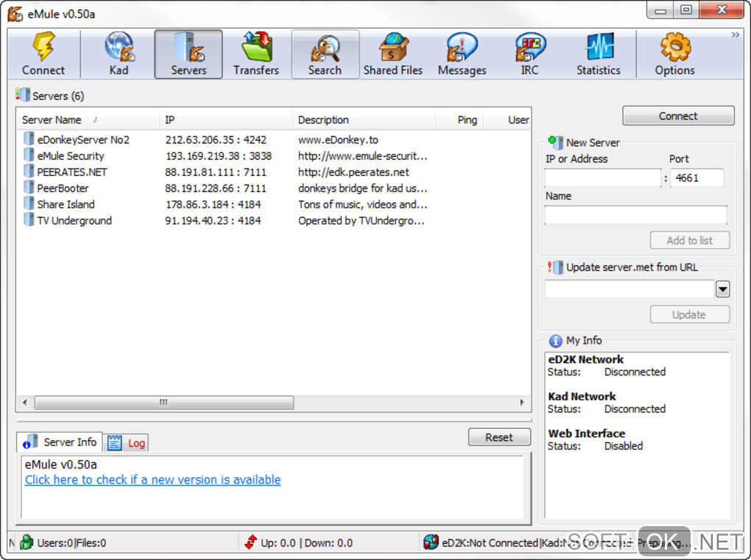Image resolution: width=751 pixels, height=560 pixels.
Task: Focus the IP or Address field
Action: tap(602, 177)
